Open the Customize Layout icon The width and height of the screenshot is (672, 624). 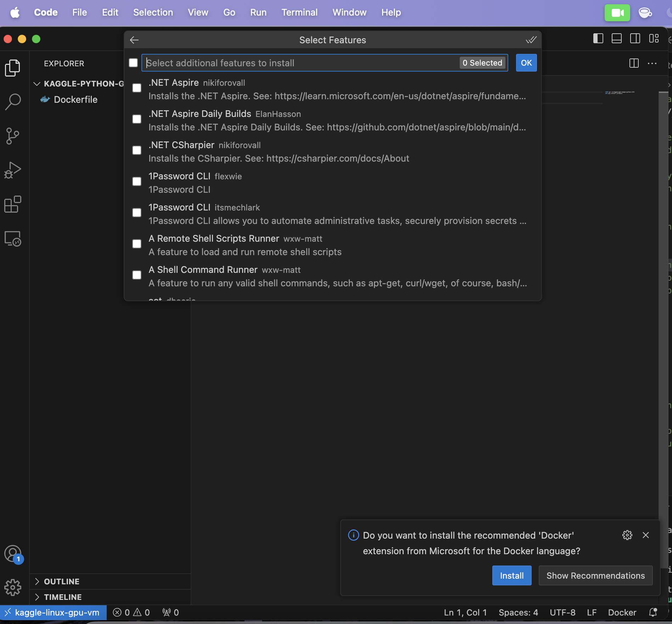pos(654,38)
